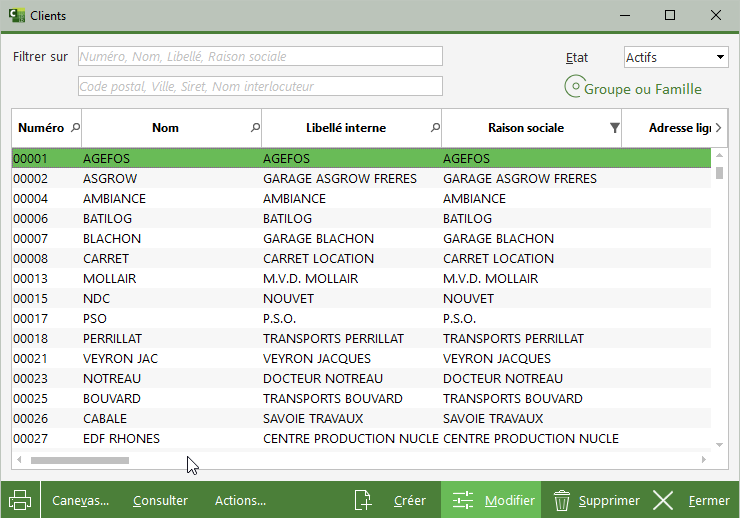Select the VEYRON JAC name cell
This screenshot has width=740, height=518.
(x=120, y=359)
